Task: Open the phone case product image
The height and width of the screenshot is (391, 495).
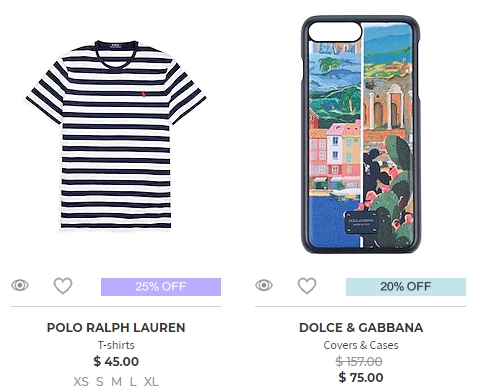Action: pos(361,135)
